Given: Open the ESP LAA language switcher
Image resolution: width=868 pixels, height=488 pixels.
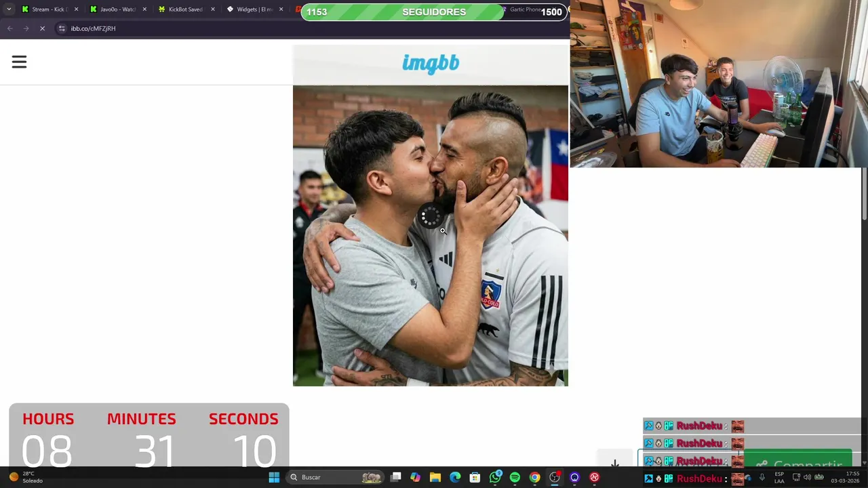Looking at the screenshot, I should pos(779,477).
